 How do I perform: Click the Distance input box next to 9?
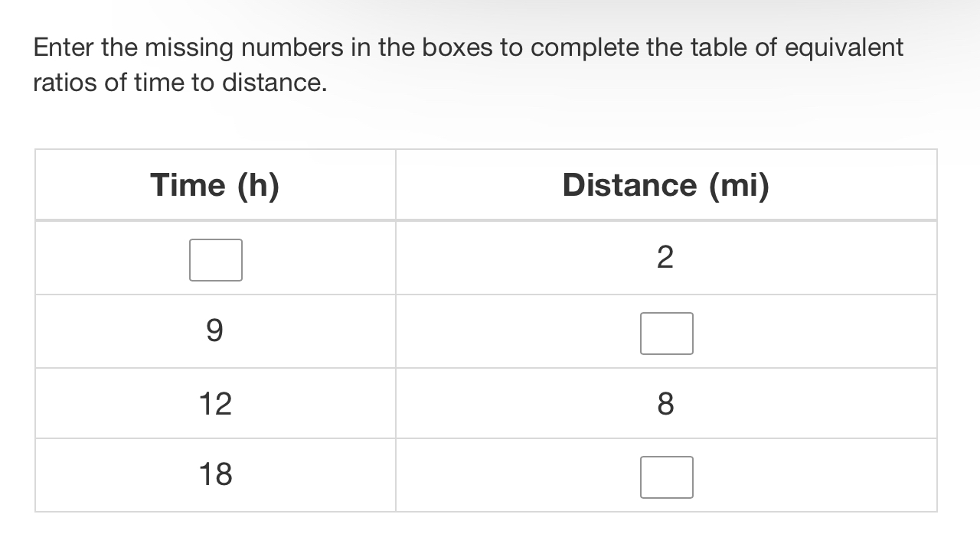click(x=666, y=333)
